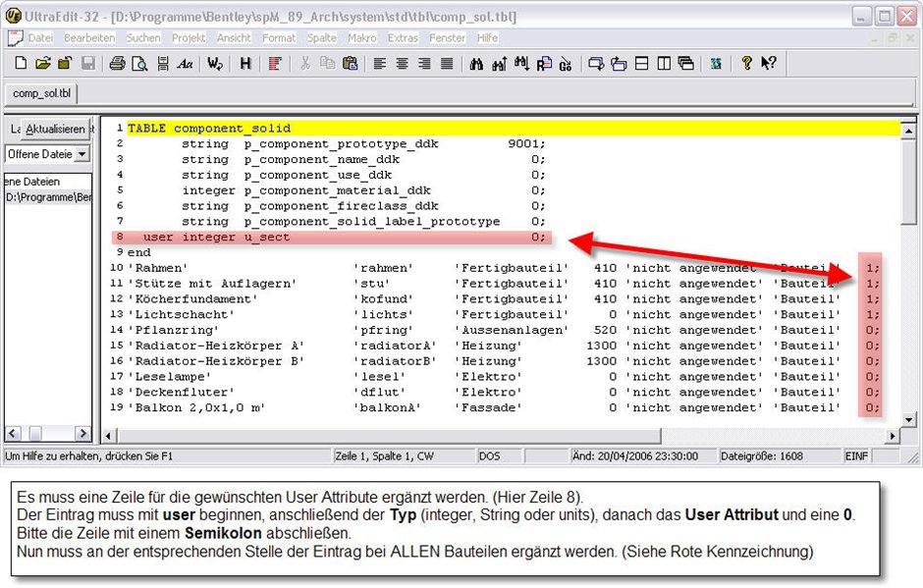Toggle Word Wrap toolbar icon
This screenshot has height=588, width=923.
[215, 63]
